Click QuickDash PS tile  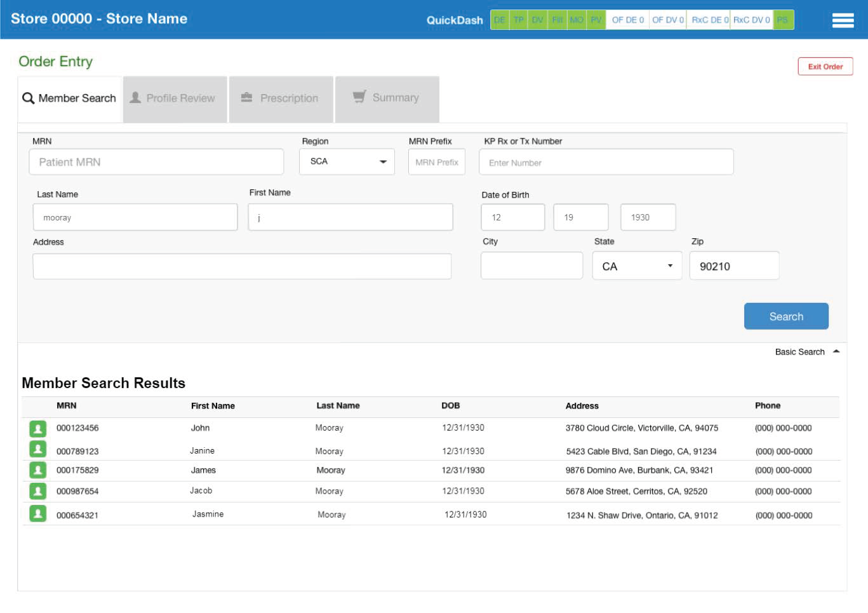(783, 20)
